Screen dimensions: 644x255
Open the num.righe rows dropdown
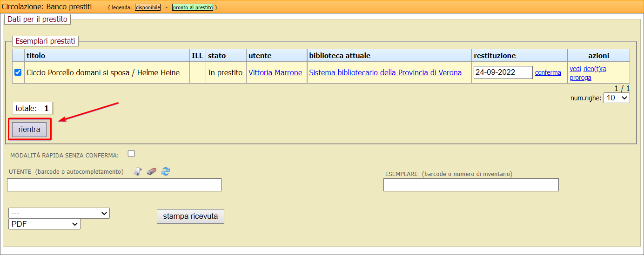[616, 98]
